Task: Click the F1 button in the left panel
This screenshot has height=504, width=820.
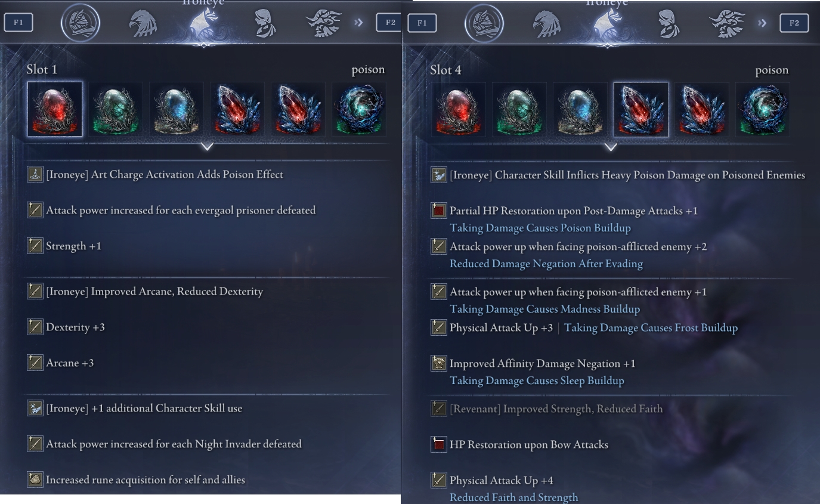Action: tap(18, 23)
